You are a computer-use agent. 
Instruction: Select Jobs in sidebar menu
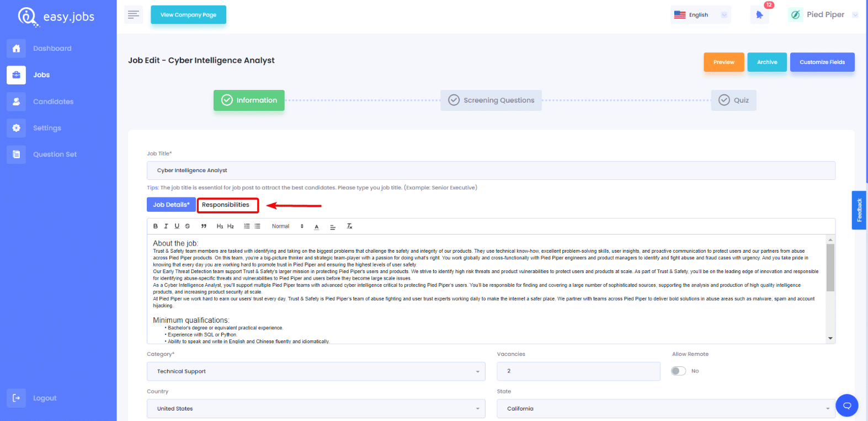(41, 75)
